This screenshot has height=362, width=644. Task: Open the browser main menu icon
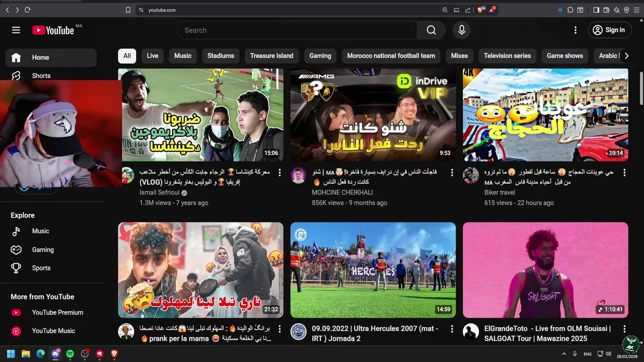pyautogui.click(x=636, y=10)
